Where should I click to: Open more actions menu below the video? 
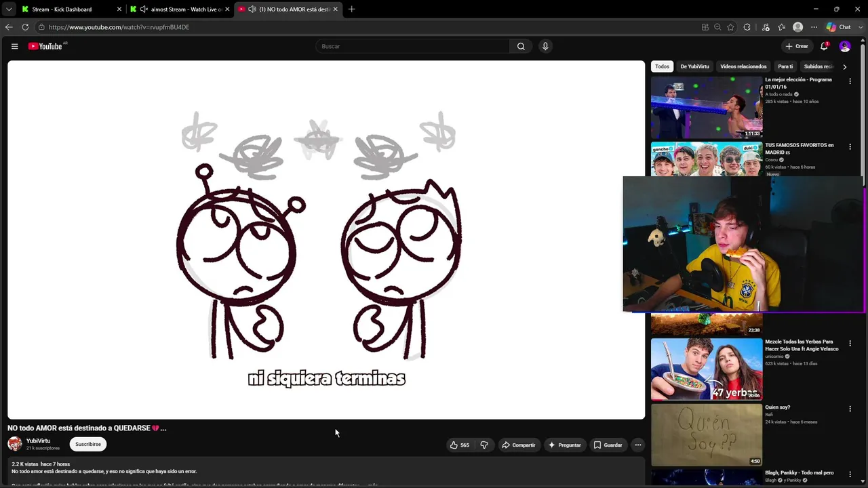pos(637,445)
